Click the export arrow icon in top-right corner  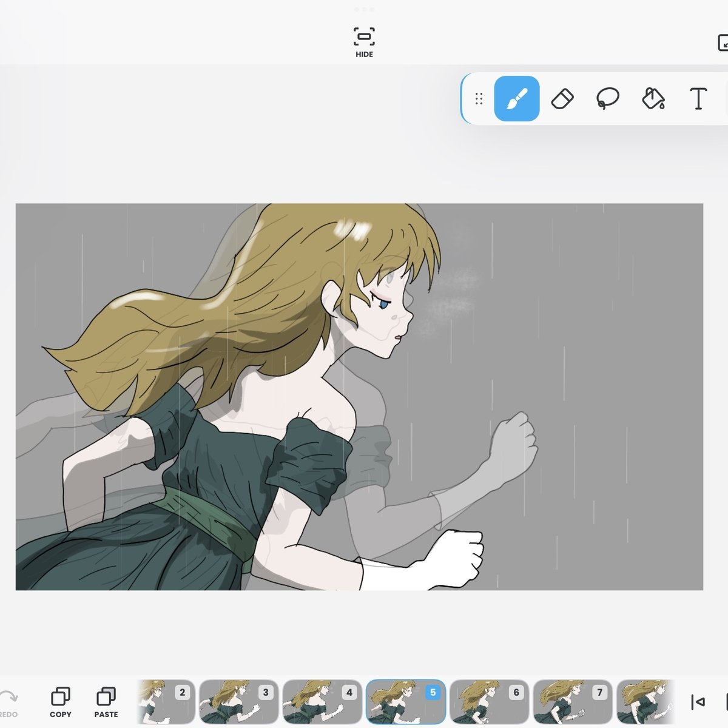coord(722,42)
